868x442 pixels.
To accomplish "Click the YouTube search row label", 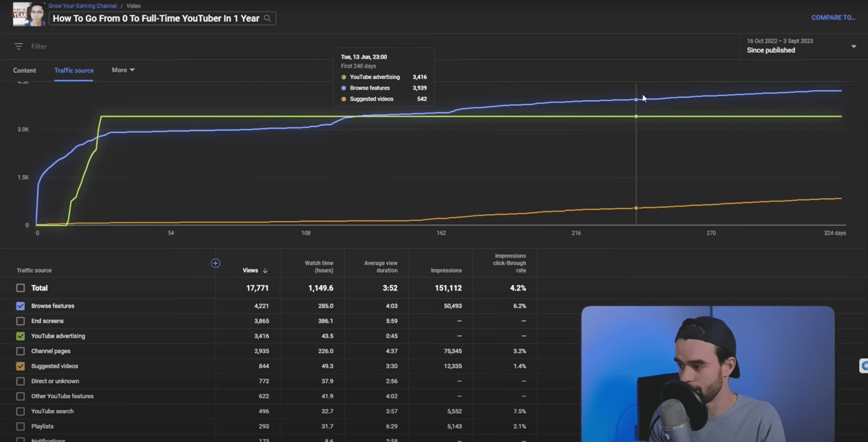I will 52,411.
